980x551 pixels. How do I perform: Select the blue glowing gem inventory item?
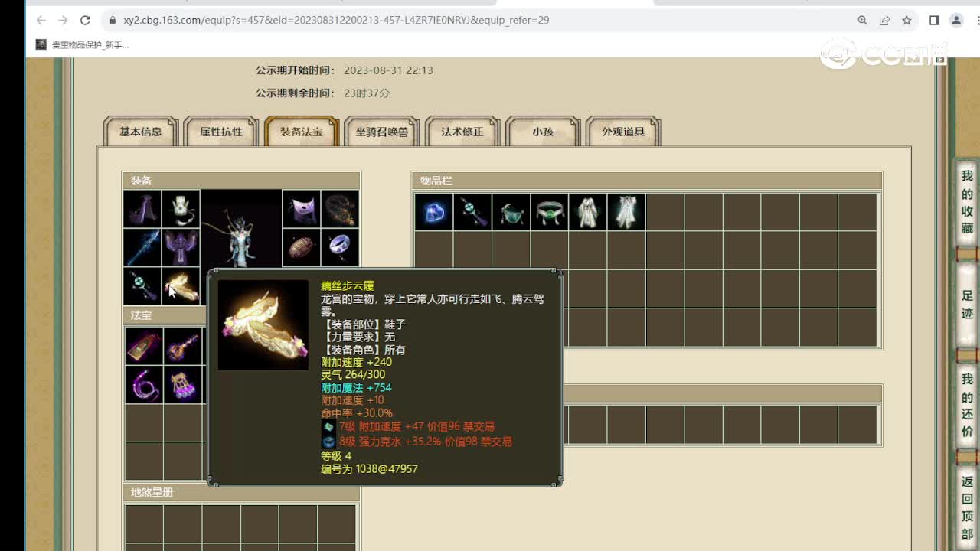point(434,212)
